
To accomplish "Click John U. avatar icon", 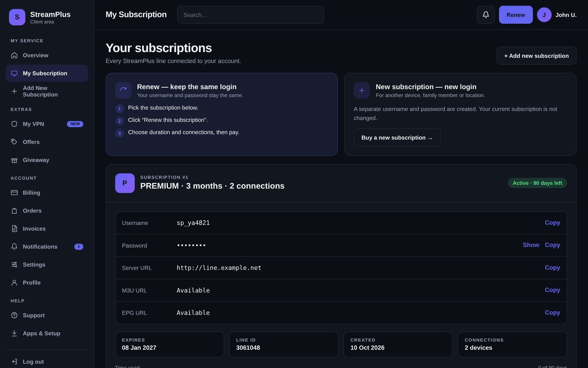I will pyautogui.click(x=544, y=15).
